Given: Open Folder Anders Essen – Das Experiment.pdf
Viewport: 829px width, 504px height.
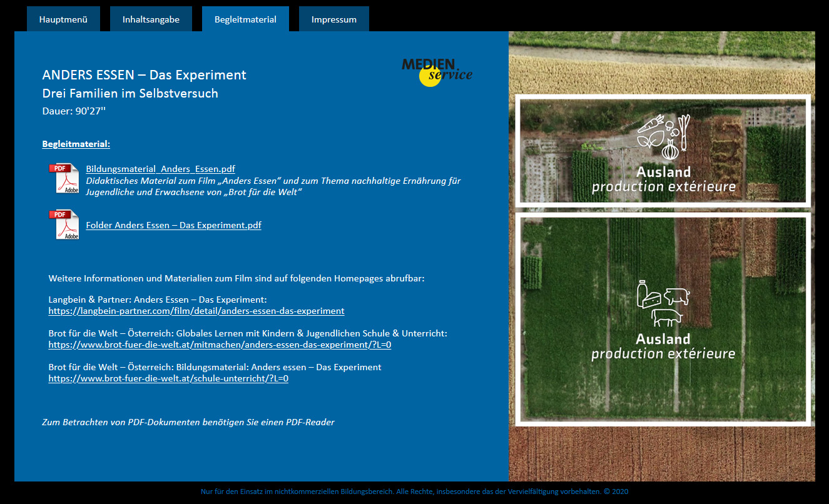Looking at the screenshot, I should click(173, 225).
